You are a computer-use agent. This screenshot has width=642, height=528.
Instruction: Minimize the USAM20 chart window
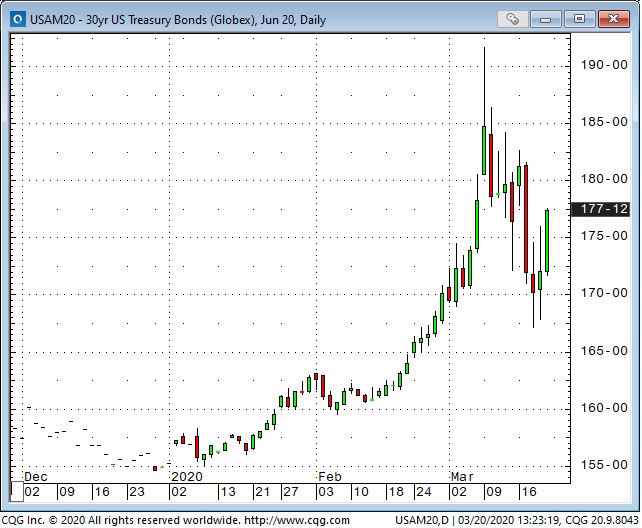(x=545, y=19)
